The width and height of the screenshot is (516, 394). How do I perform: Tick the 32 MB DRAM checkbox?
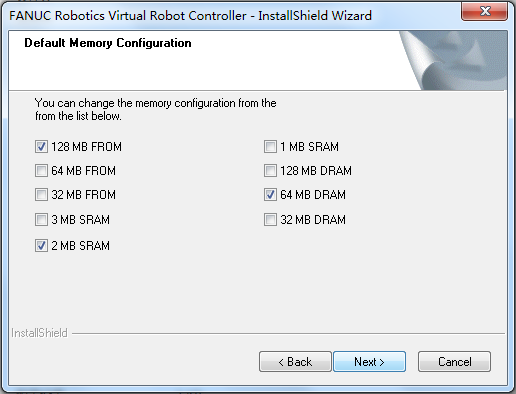point(270,220)
